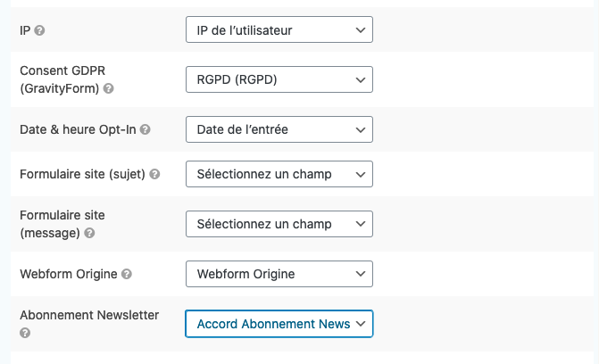Click help icon beside Consent GDPR (GravityForm)
Image resolution: width=599 pixels, height=364 pixels.
point(109,88)
